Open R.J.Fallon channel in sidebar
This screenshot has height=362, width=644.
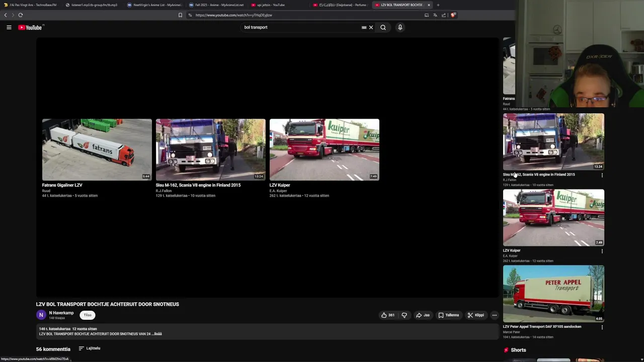click(x=510, y=180)
